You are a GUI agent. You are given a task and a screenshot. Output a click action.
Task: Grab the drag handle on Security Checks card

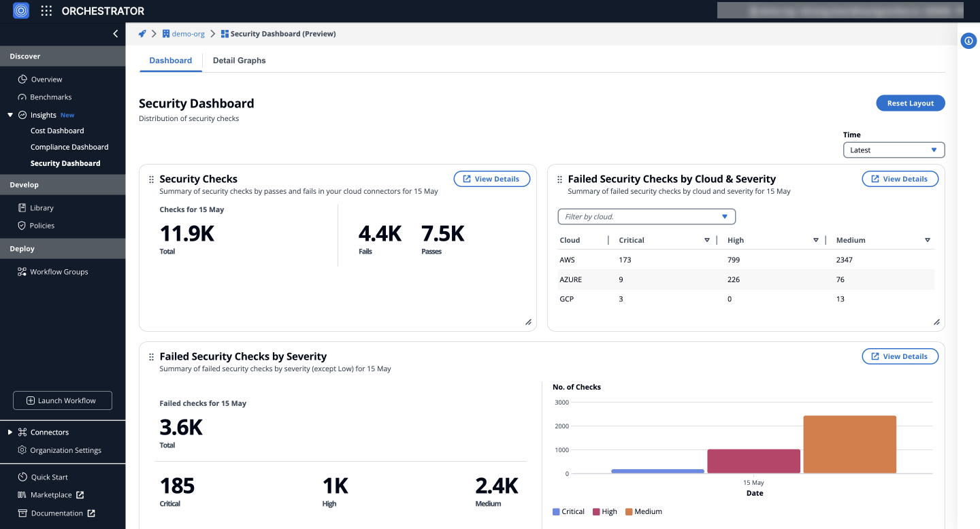150,179
